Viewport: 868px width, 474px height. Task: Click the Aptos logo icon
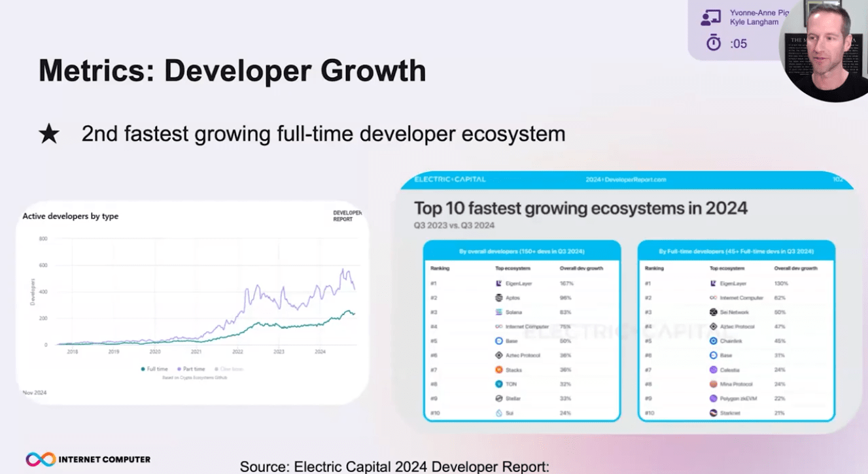[499, 297]
